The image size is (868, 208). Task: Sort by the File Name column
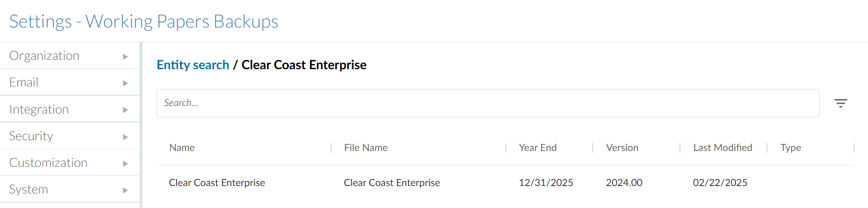(x=366, y=148)
